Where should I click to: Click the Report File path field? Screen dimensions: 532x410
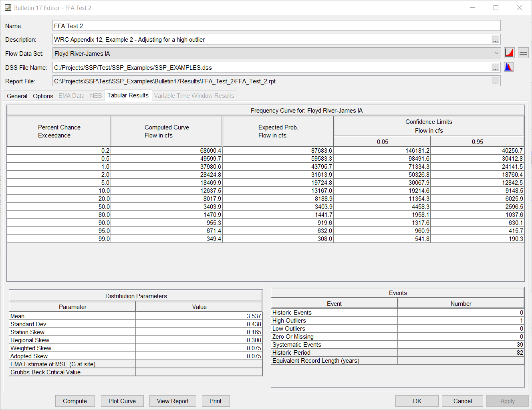pyautogui.click(x=272, y=81)
